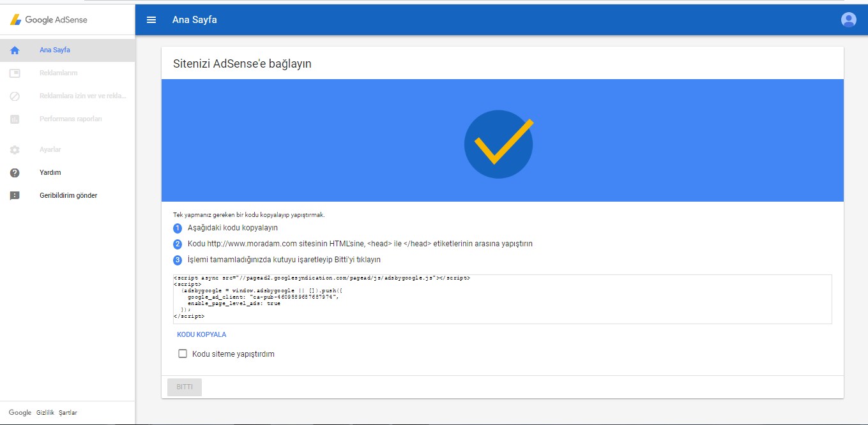Click the home icon beside Ana Sayfa
Image resolution: width=868 pixels, height=425 pixels.
(15, 50)
